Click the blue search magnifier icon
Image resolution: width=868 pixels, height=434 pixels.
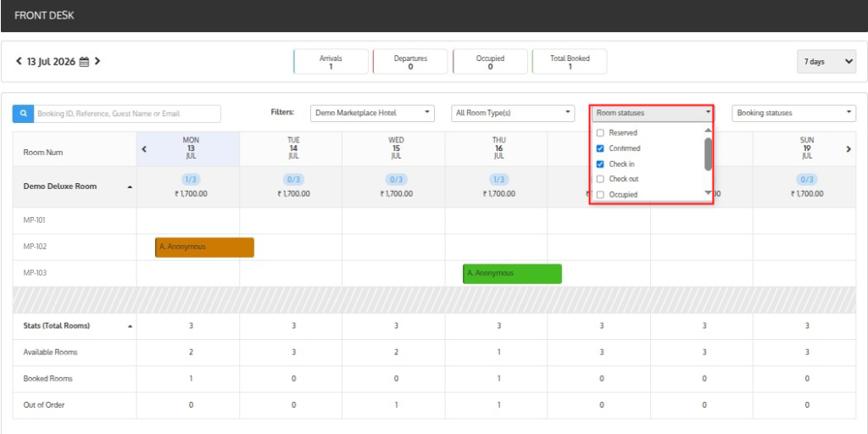[x=23, y=114]
